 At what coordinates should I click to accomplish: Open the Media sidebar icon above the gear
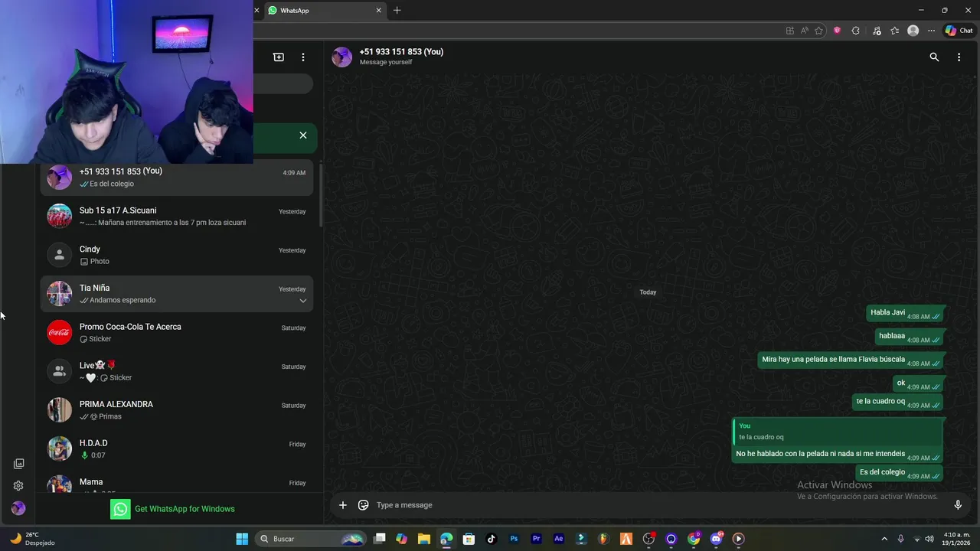18,464
